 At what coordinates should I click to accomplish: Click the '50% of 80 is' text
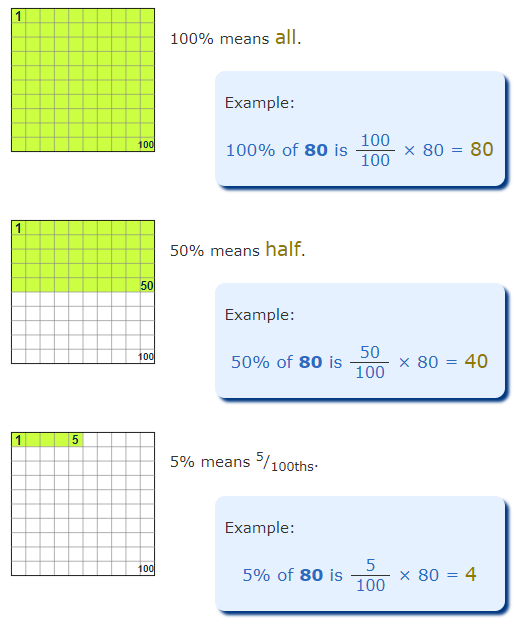(287, 362)
